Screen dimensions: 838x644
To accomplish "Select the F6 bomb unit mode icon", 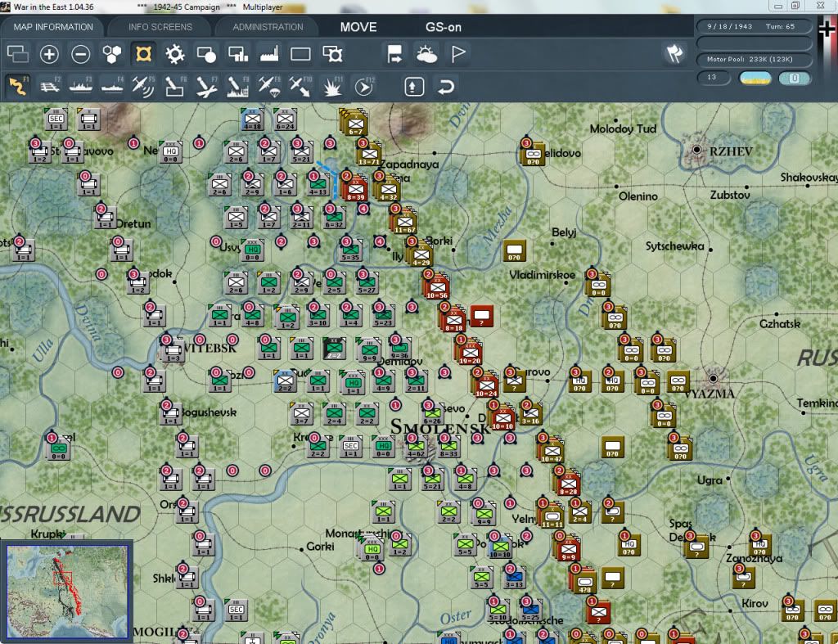I will pos(175,86).
